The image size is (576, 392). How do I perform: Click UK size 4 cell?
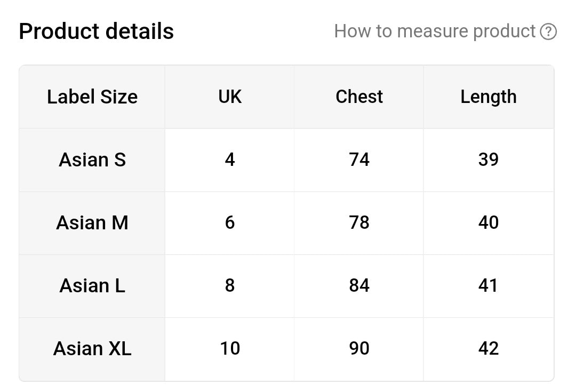[x=230, y=160]
